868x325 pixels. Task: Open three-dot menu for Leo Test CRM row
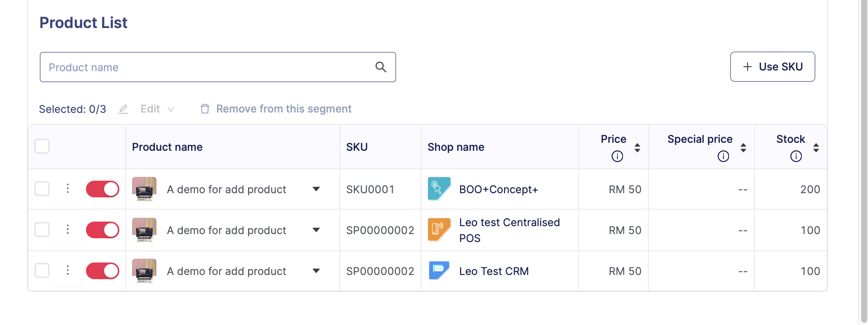click(68, 270)
